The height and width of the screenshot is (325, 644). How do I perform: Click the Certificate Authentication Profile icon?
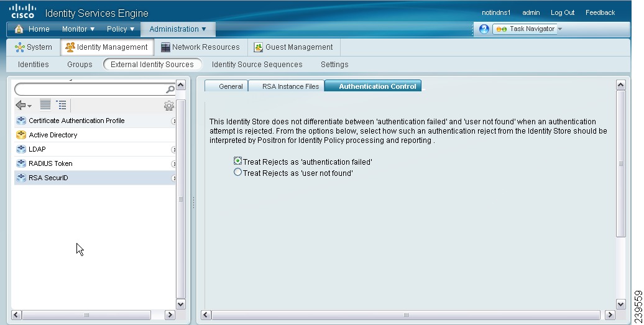(21, 121)
